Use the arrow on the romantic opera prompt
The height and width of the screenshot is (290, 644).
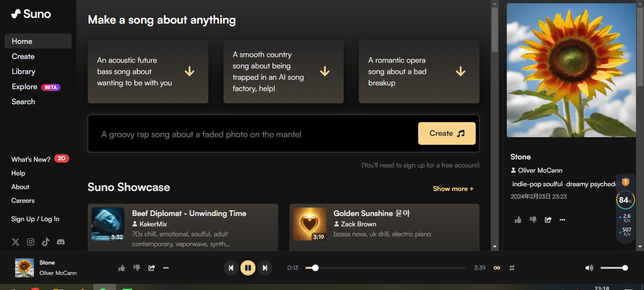click(461, 71)
